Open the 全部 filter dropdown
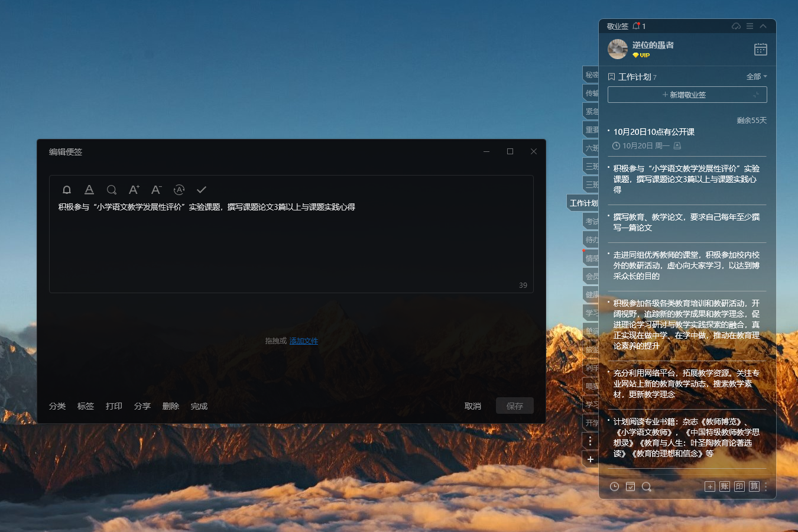Screen dimensions: 798x532 pos(757,77)
